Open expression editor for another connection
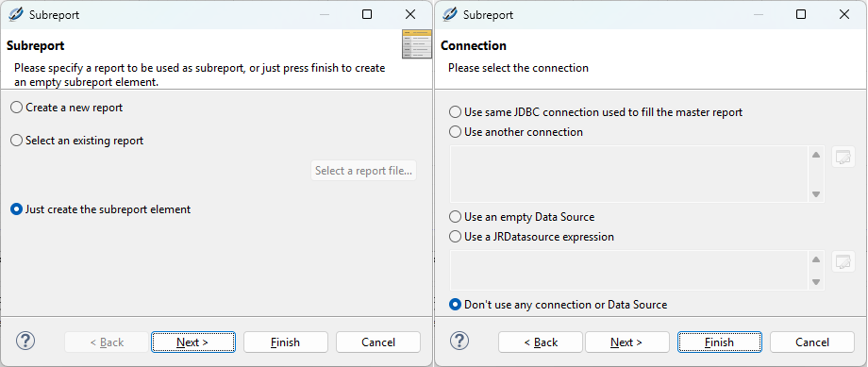The image size is (868, 367). (x=843, y=157)
